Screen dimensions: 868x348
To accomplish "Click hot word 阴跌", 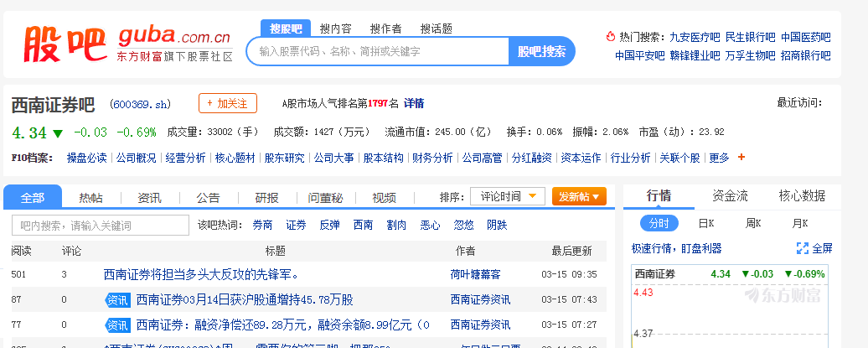I will point(497,226).
